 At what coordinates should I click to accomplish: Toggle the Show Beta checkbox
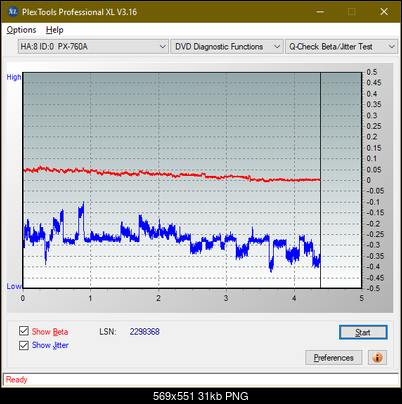click(x=24, y=331)
